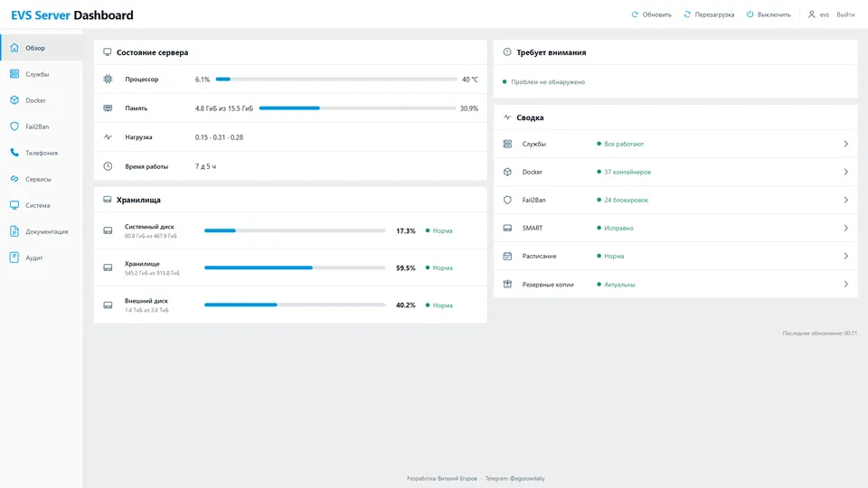The width and height of the screenshot is (868, 488).
Task: Click the power icon beside Выключить
Action: (750, 14)
